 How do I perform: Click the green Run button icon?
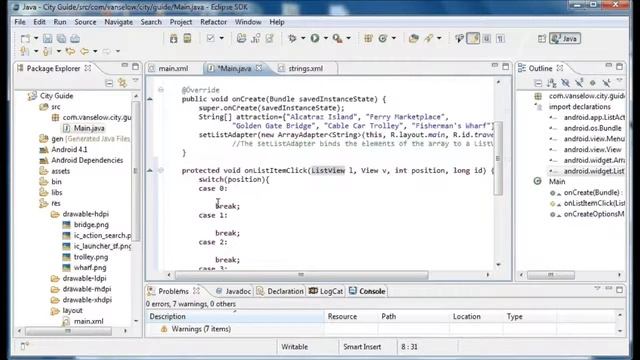click(315, 38)
